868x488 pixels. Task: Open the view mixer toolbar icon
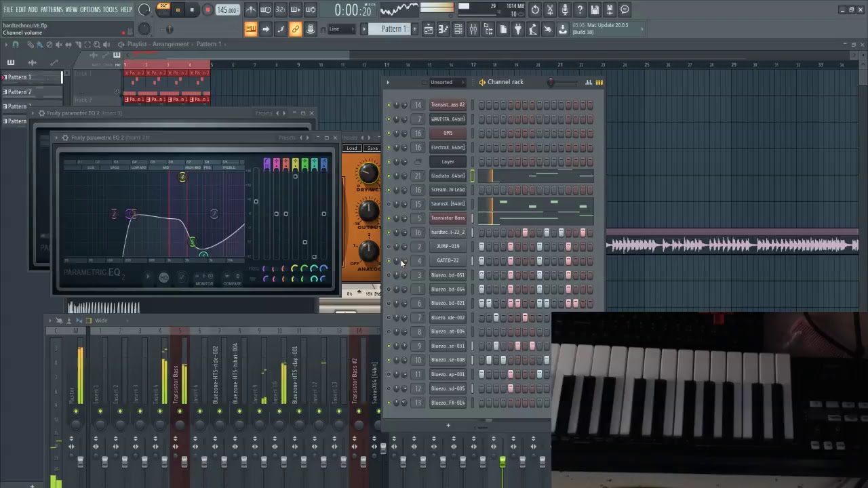473,29
